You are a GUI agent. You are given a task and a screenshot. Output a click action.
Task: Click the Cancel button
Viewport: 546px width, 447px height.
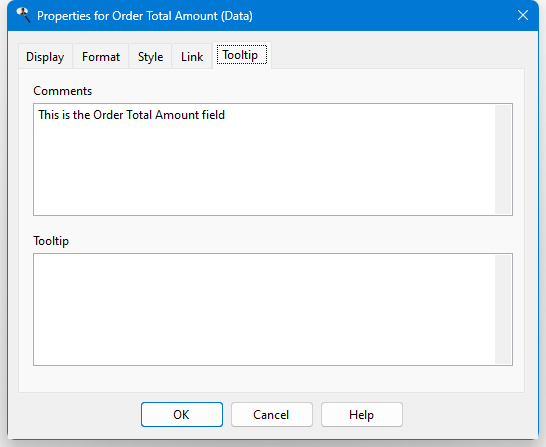272,414
